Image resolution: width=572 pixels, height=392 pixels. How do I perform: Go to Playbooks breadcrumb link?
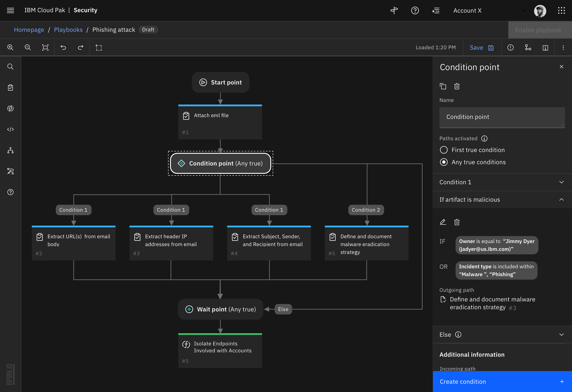click(x=68, y=30)
